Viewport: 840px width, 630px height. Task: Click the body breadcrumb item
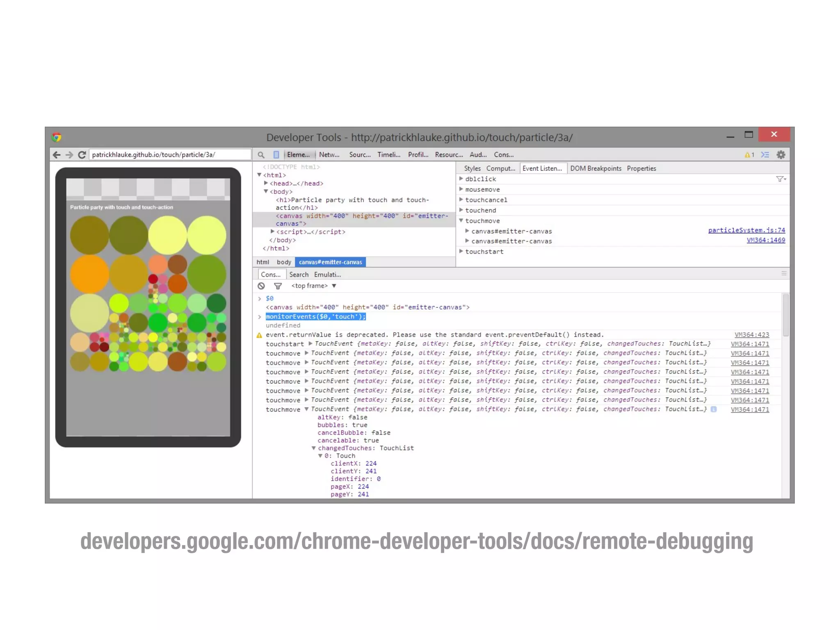tap(284, 262)
